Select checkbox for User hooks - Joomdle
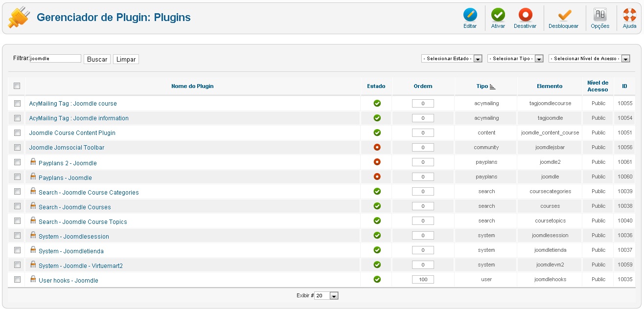 [17, 279]
